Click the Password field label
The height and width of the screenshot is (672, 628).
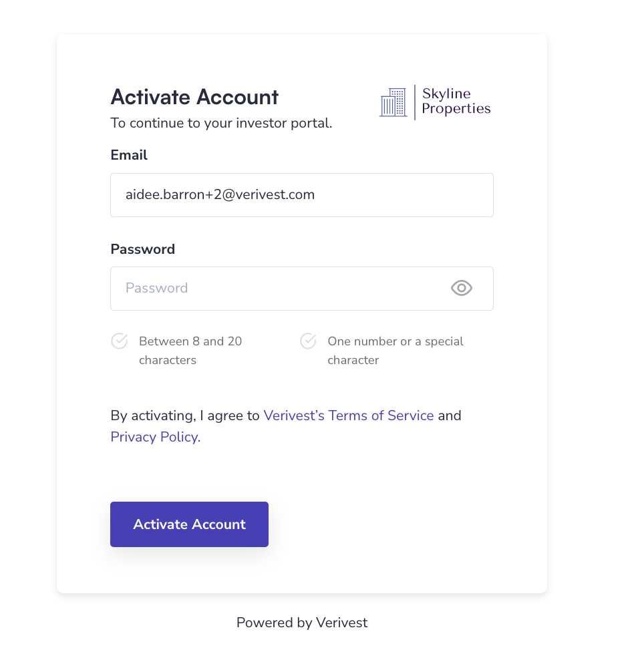[x=143, y=249]
